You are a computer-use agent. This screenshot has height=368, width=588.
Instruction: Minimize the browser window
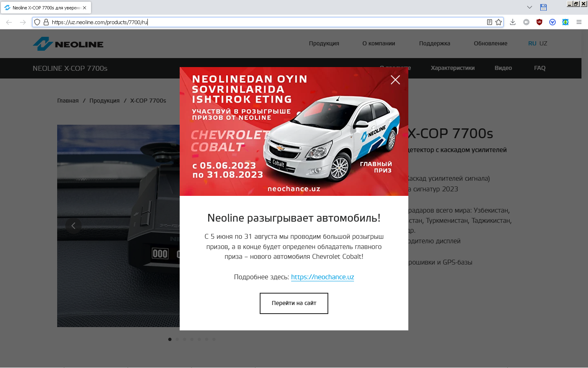[570, 4]
